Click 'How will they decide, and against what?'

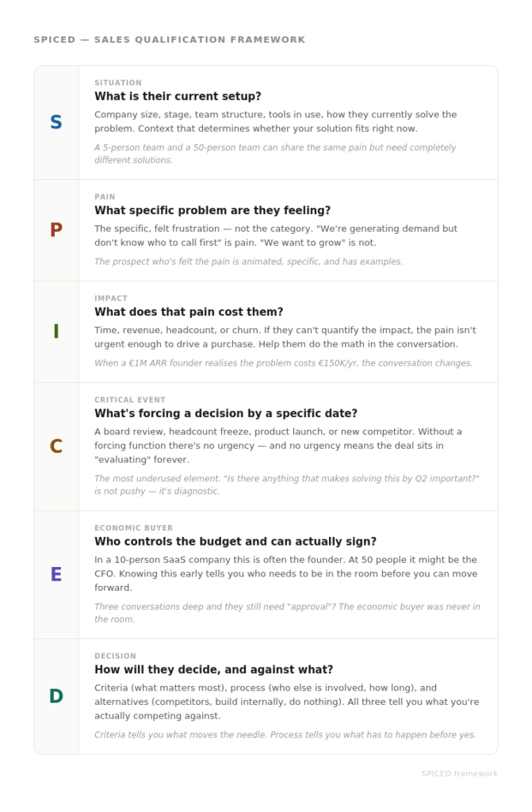click(x=213, y=670)
